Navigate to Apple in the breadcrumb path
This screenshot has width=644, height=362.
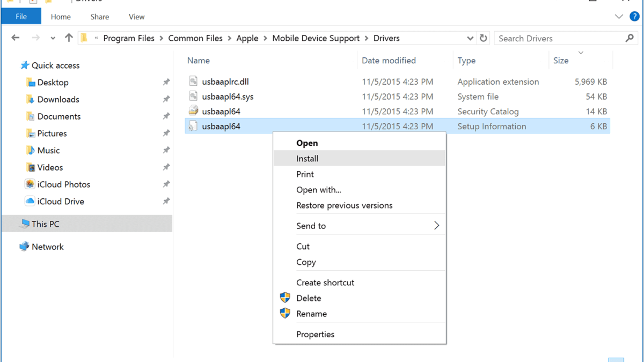coord(247,38)
